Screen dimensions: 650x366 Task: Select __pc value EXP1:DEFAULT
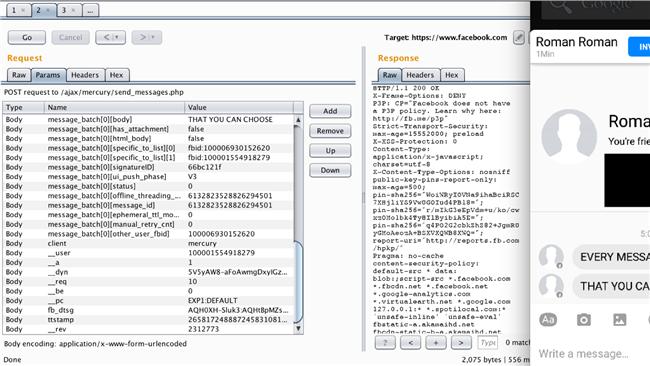(x=213, y=301)
